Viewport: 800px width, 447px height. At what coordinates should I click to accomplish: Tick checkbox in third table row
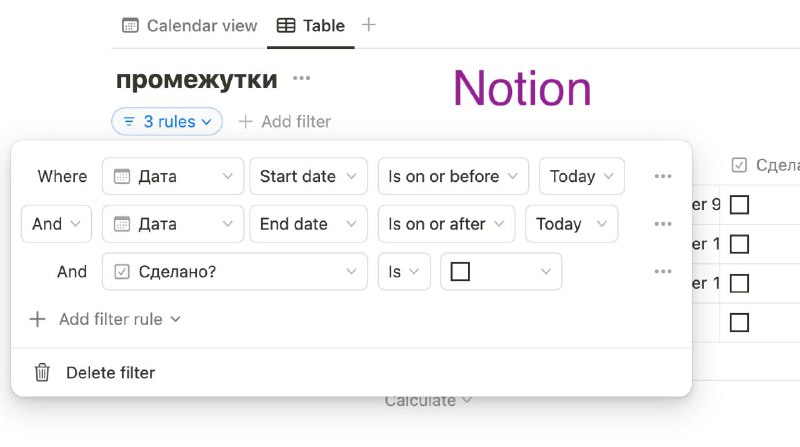(x=739, y=283)
